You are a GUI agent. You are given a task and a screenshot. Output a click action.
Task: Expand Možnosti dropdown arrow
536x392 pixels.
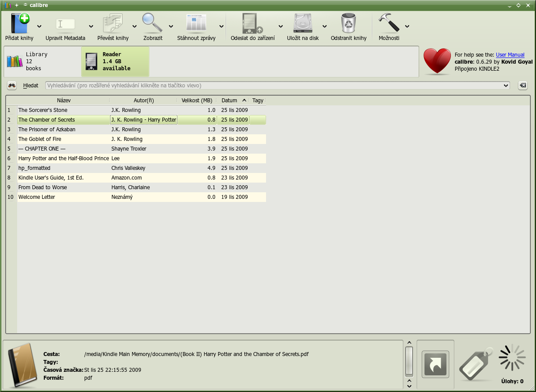tap(407, 26)
